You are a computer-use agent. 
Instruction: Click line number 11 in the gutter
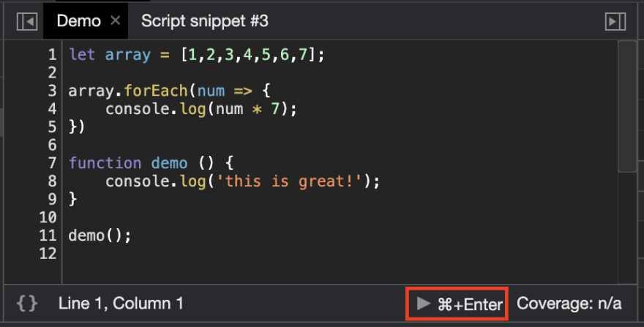48,236
